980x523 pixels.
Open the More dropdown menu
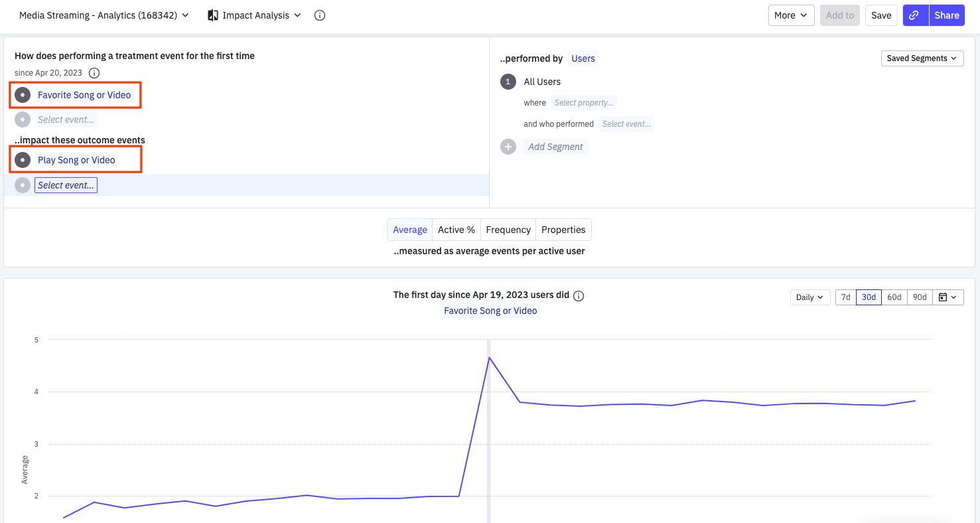(x=791, y=15)
